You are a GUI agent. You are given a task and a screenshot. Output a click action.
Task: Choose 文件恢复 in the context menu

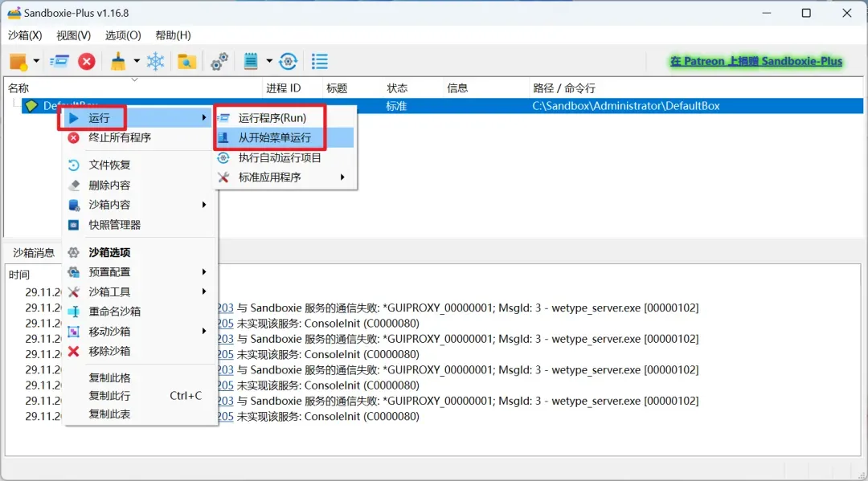(138, 165)
